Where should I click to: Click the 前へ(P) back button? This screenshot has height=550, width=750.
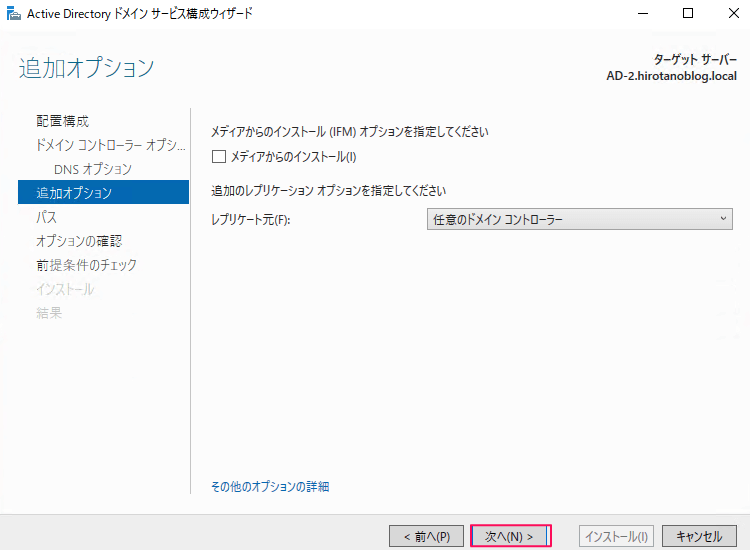coord(426,536)
